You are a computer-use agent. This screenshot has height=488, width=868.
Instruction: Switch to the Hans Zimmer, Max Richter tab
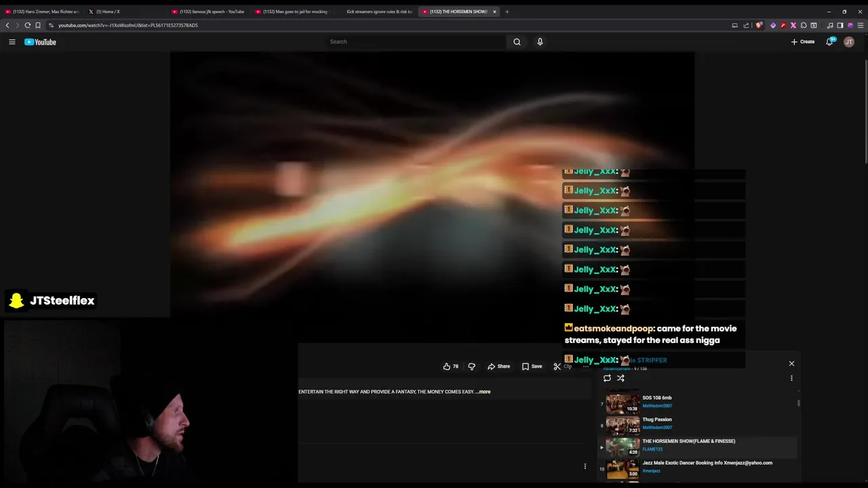click(42, 12)
